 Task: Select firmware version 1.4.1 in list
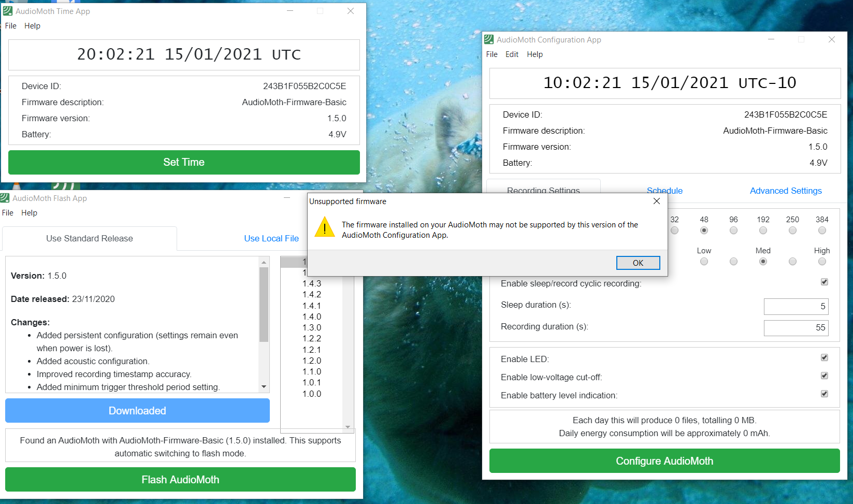[x=312, y=306]
